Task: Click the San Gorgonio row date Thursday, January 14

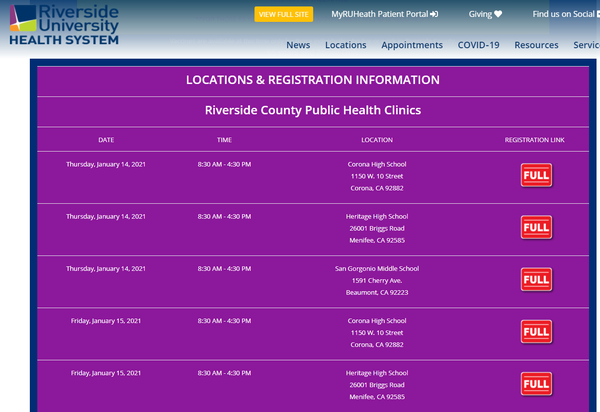Action: point(106,269)
